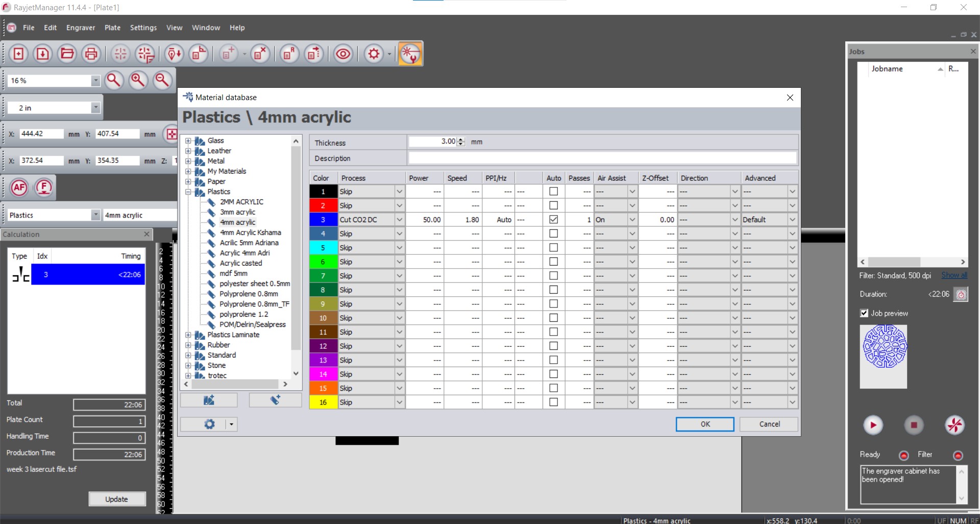Click the zoom out magnifier icon

coord(162,80)
